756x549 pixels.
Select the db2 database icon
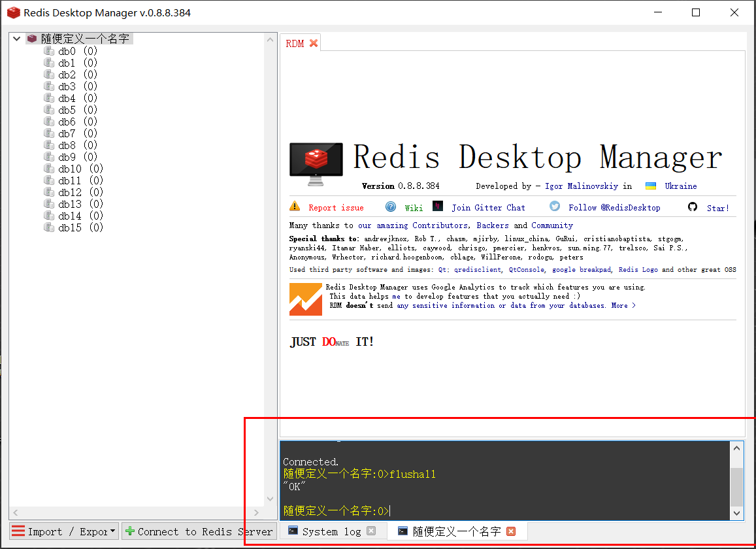49,75
